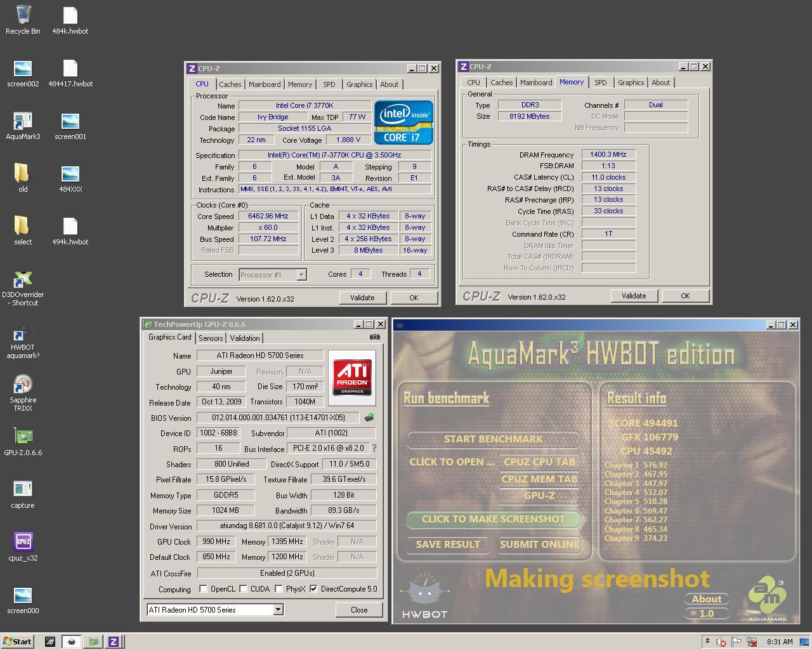Image resolution: width=812 pixels, height=650 pixels.
Task: Click the ATI Radeon logo in GPU-Z
Action: pyautogui.click(x=352, y=377)
